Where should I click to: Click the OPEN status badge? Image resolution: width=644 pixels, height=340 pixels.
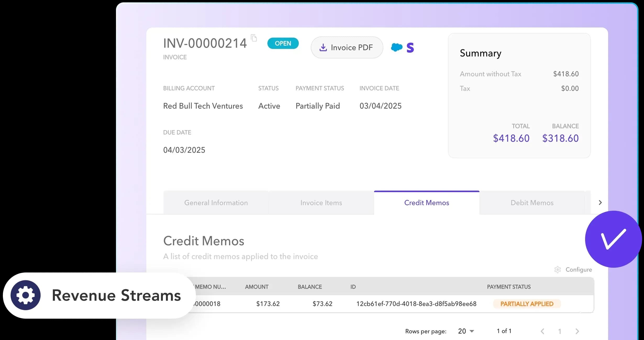[283, 43]
